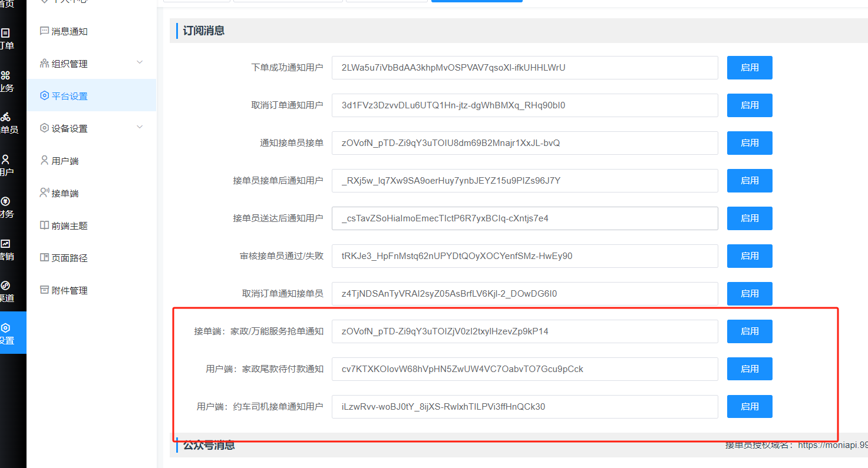
Task: Edit the 通知接单员接单 template ID field
Action: (525, 143)
